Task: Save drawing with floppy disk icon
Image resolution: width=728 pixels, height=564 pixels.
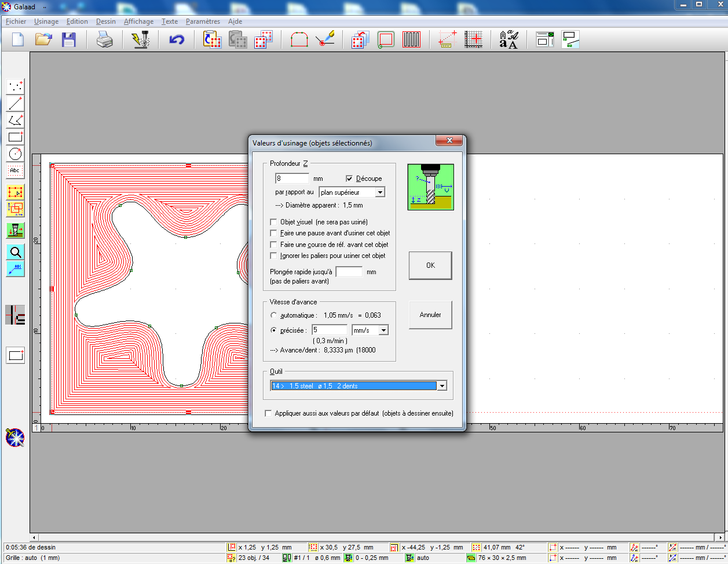Action: click(69, 39)
